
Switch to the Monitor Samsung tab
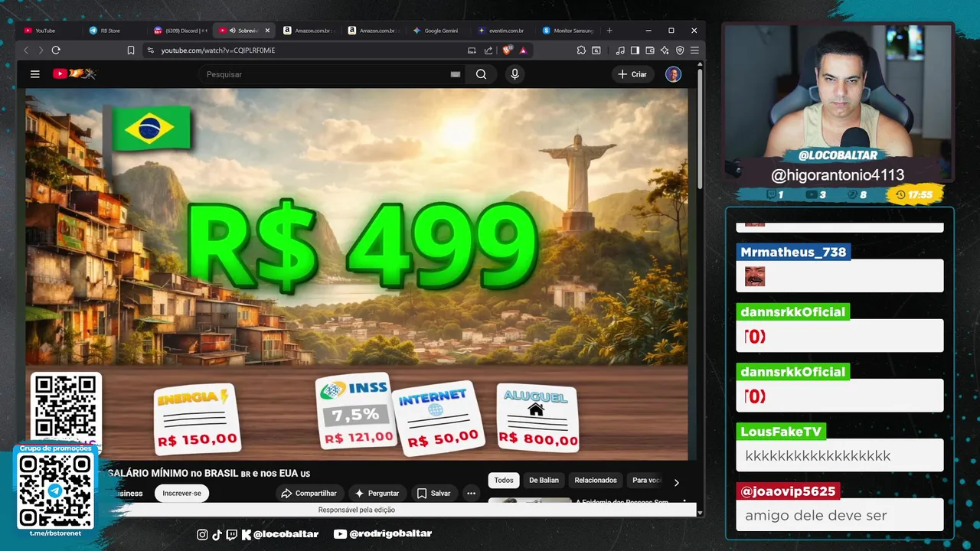pyautogui.click(x=568, y=31)
